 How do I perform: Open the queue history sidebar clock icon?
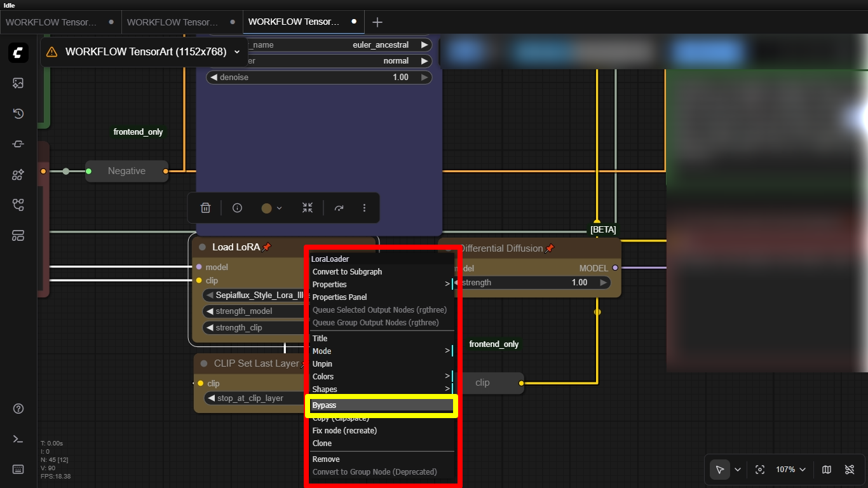coord(18,113)
